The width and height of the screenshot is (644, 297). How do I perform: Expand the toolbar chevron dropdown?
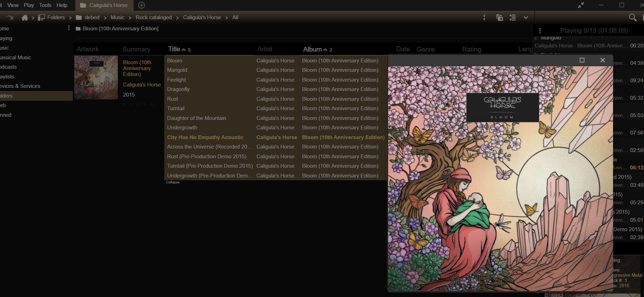click(x=526, y=17)
